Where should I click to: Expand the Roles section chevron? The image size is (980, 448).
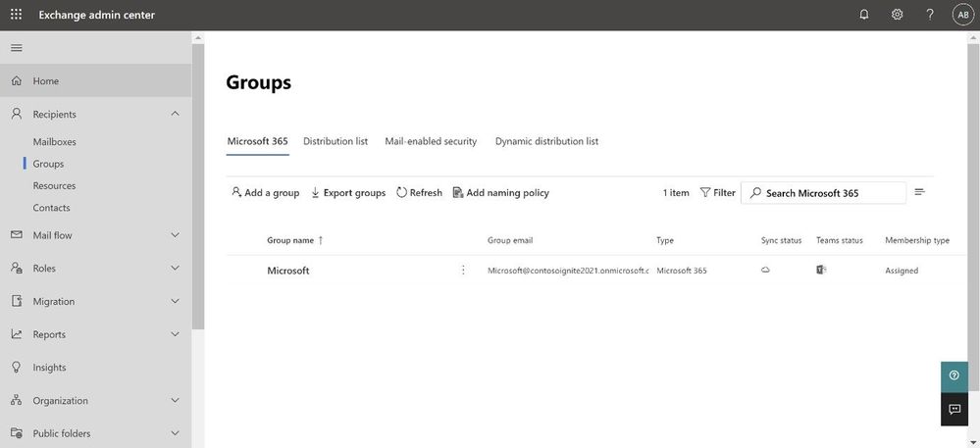coord(175,268)
